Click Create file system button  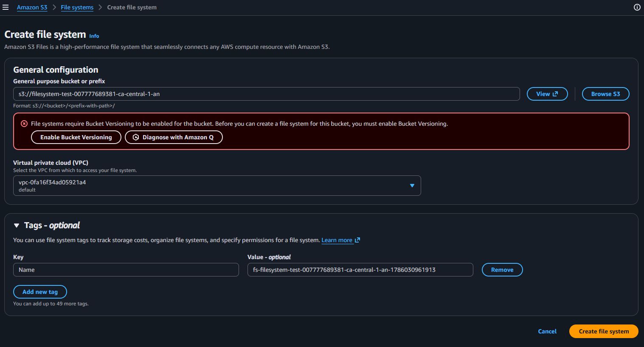click(604, 331)
